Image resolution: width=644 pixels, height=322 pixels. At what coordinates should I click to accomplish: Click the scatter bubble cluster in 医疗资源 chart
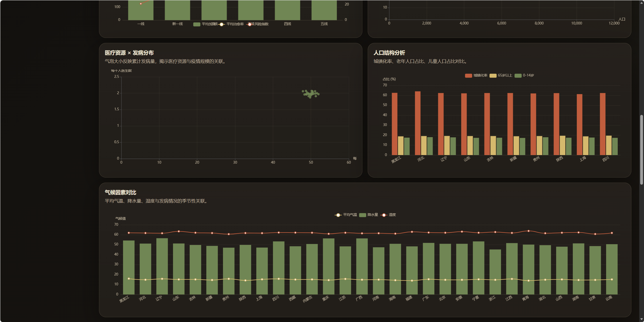coord(311,94)
